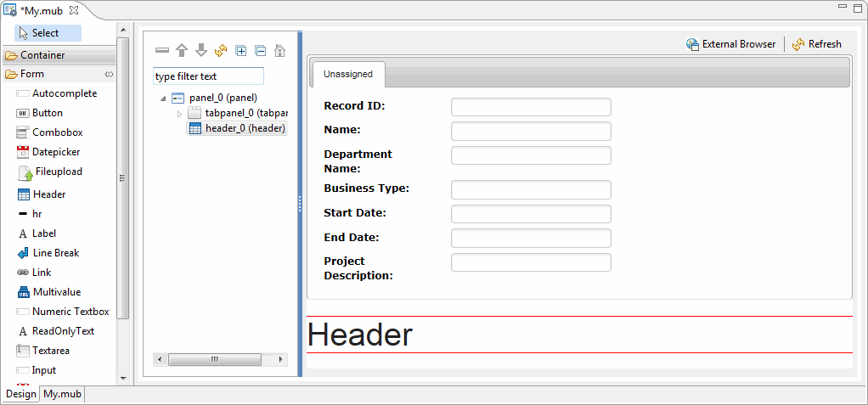Open the My.mub source tab
Viewport: 868px width, 405px height.
click(x=62, y=394)
